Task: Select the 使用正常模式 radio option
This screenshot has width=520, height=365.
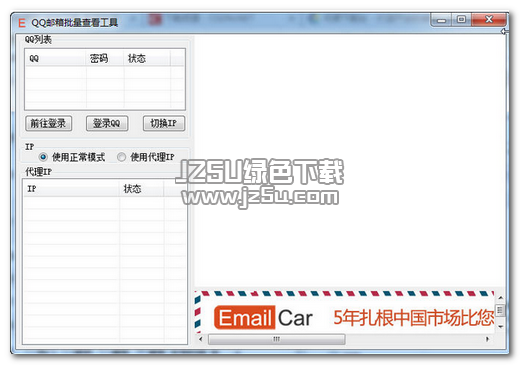Action: pyautogui.click(x=43, y=157)
